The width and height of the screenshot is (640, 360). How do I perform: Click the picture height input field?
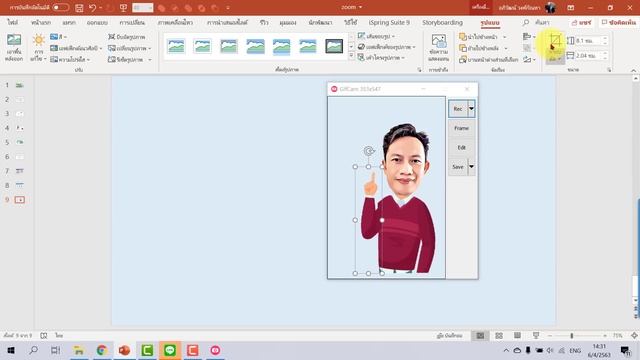pos(588,41)
